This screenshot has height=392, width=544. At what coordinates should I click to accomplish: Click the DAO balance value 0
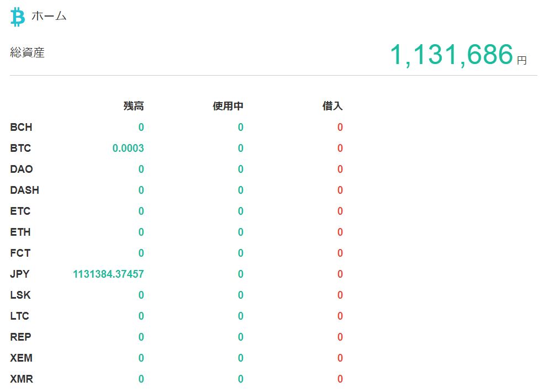click(141, 169)
